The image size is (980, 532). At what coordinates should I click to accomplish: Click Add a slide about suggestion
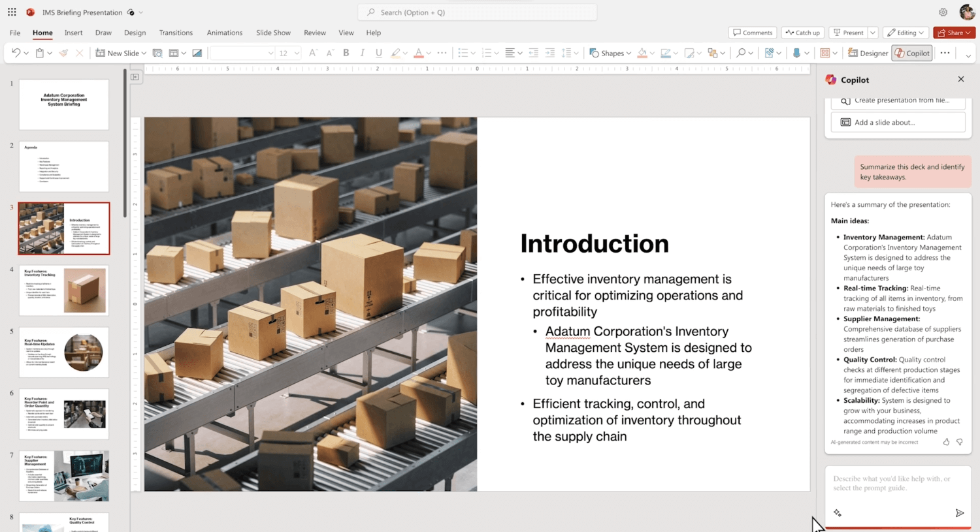pos(898,122)
